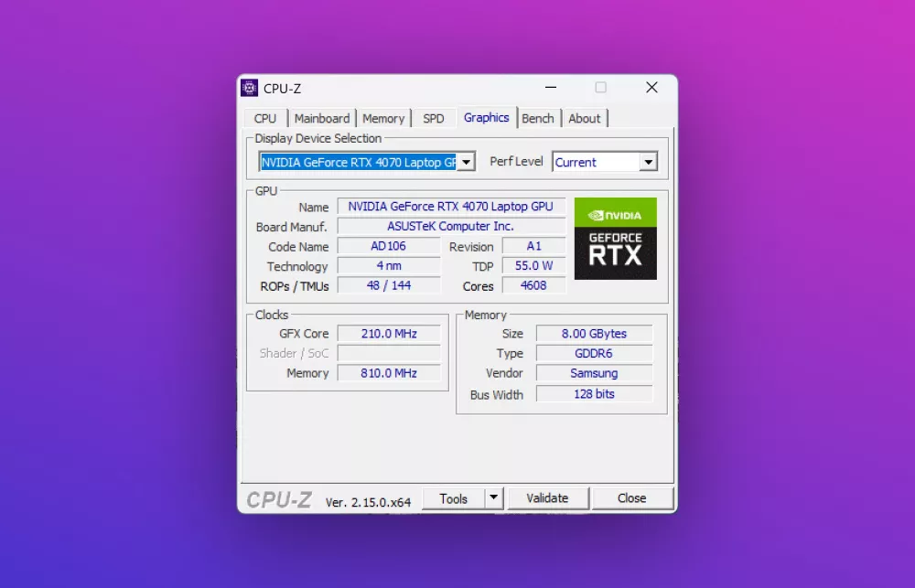Image resolution: width=915 pixels, height=588 pixels.
Task: Click the Revision value 'A1'
Action: pos(534,246)
